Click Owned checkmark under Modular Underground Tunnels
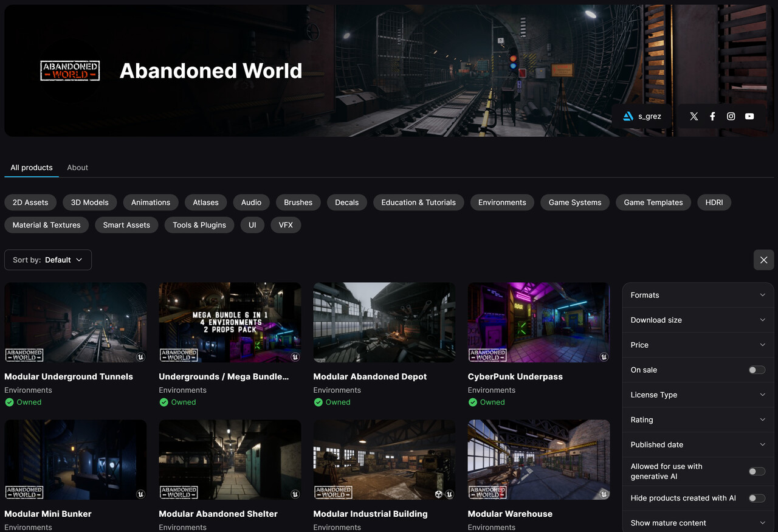This screenshot has height=532, width=778. [x=9, y=402]
